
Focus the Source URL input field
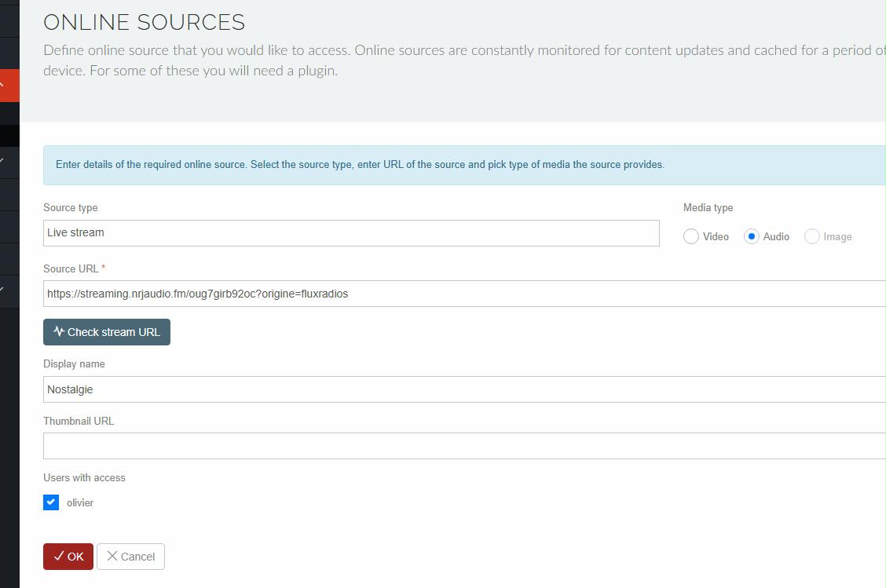(x=464, y=294)
